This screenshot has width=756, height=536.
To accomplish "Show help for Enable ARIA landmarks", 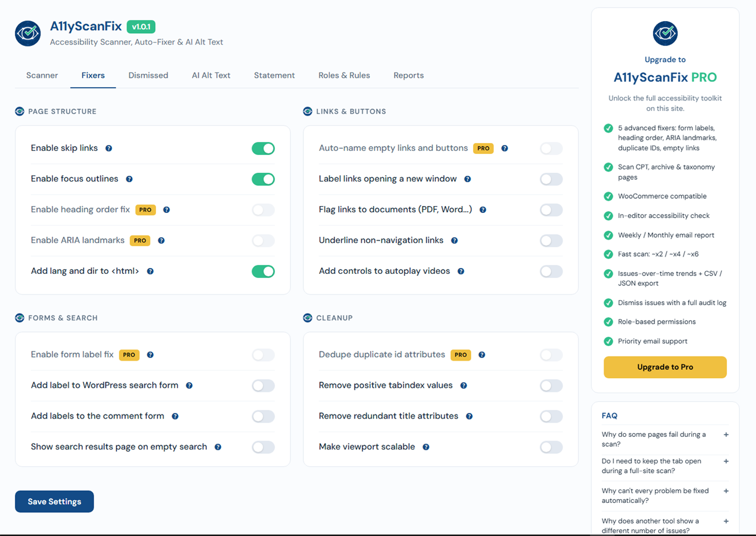I will pos(161,240).
